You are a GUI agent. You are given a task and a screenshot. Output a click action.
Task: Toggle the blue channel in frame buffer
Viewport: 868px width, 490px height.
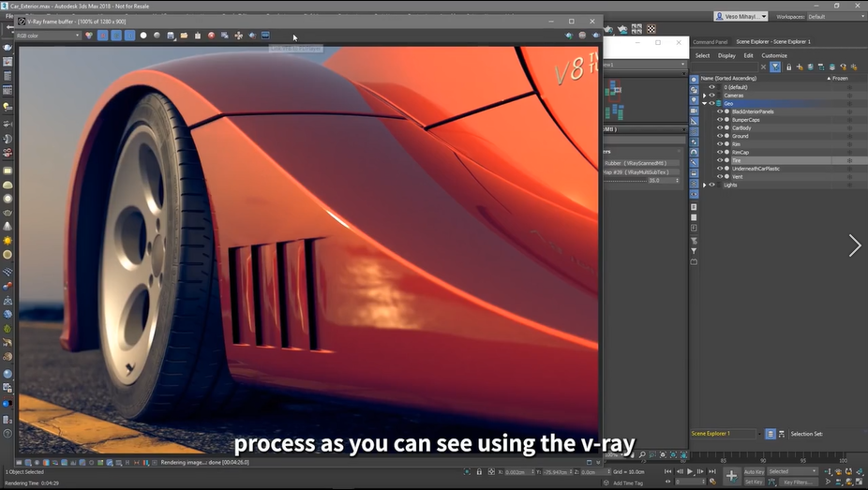pyautogui.click(x=129, y=36)
